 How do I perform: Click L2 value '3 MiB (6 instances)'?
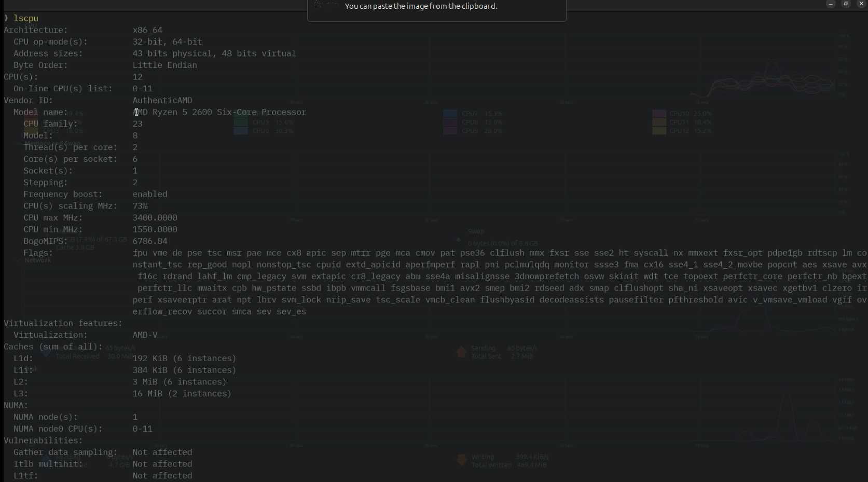click(180, 382)
